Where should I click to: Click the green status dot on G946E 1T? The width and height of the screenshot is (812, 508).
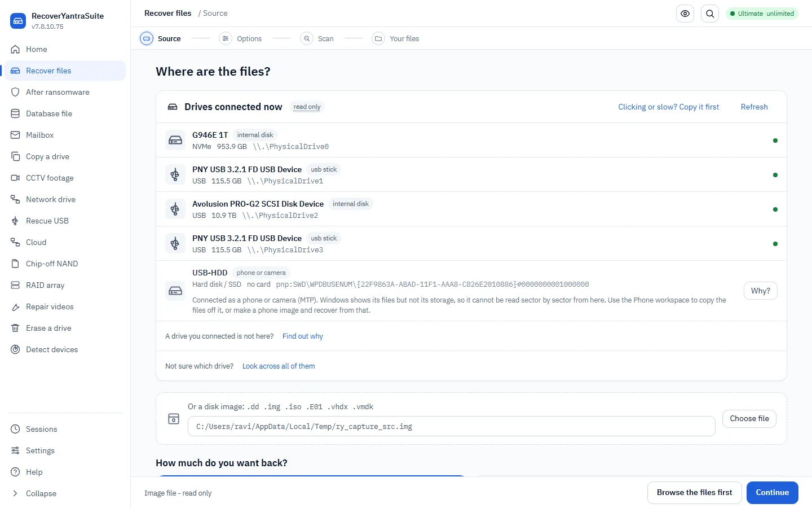tap(775, 141)
